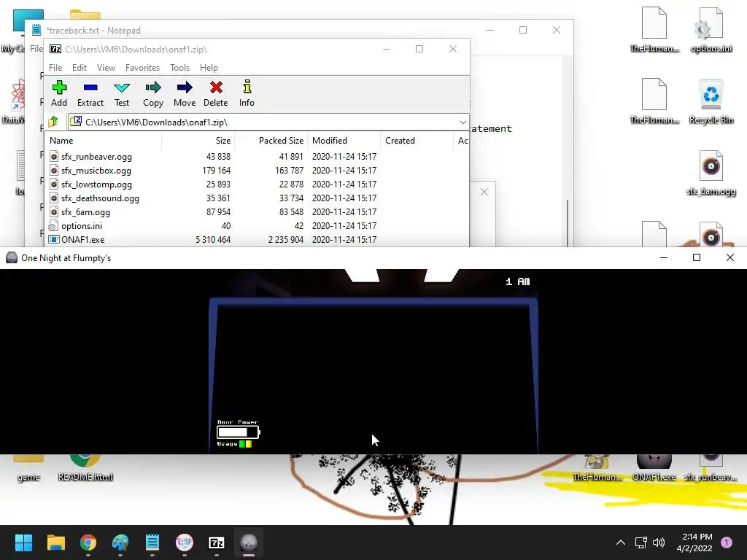This screenshot has height=560, width=747.
Task: Switch to Flumpty's game taskbar icon
Action: [x=249, y=542]
